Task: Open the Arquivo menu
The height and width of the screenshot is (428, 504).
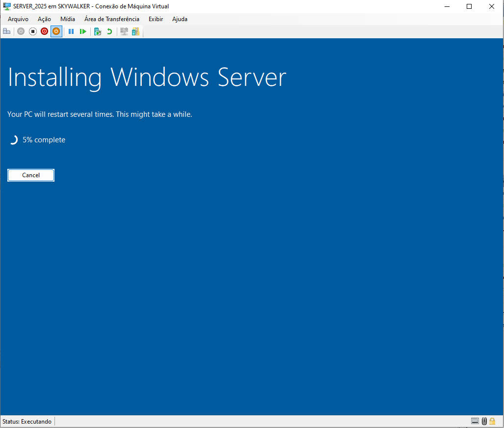Action: [18, 19]
